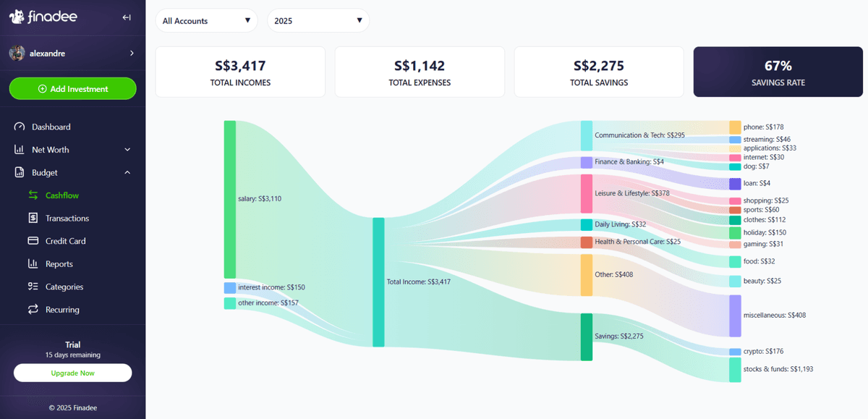
Task: Click the Add Investment button
Action: click(72, 89)
